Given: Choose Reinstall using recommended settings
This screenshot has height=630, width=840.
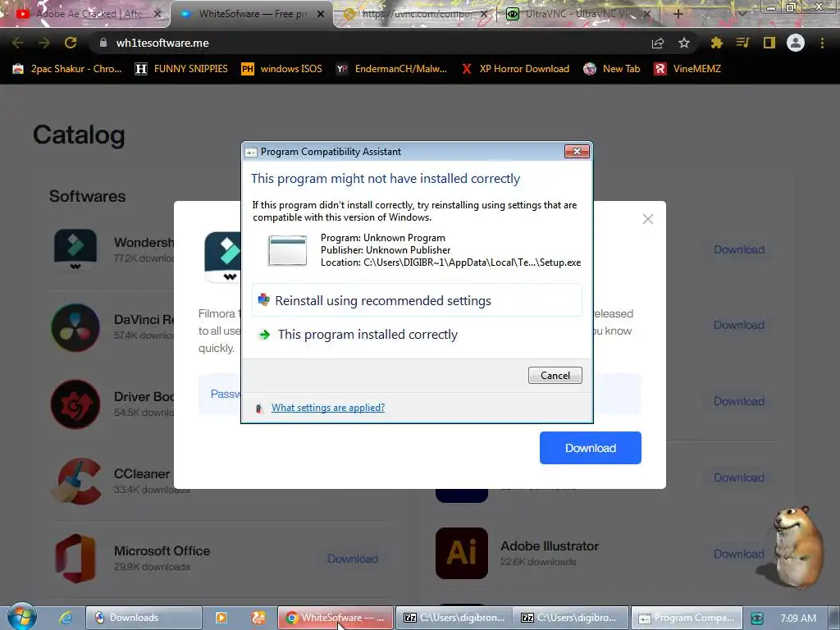Looking at the screenshot, I should 417,300.
